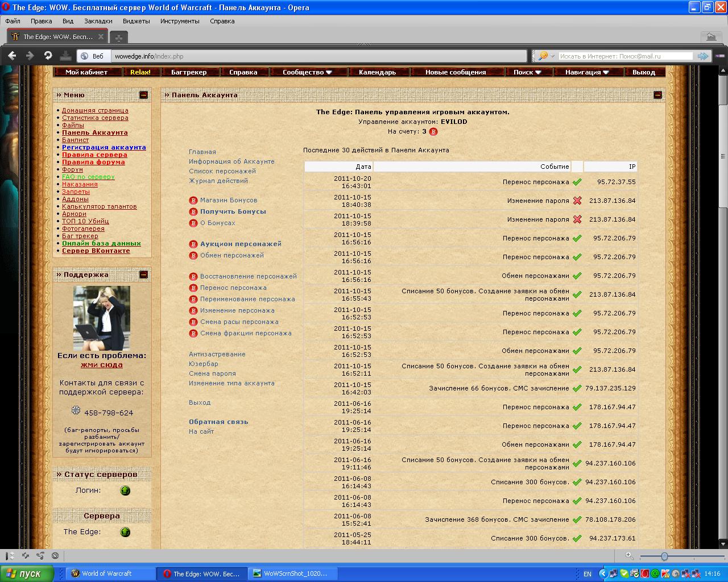Screen dimensions: 728x582
Task: Collapse the Меню panel with minus button
Action: [144, 95]
